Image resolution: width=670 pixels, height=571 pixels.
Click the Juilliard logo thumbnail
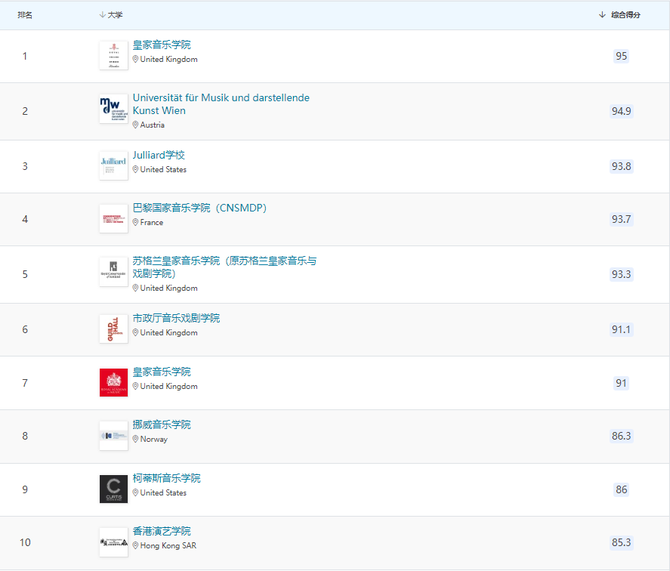click(x=114, y=165)
